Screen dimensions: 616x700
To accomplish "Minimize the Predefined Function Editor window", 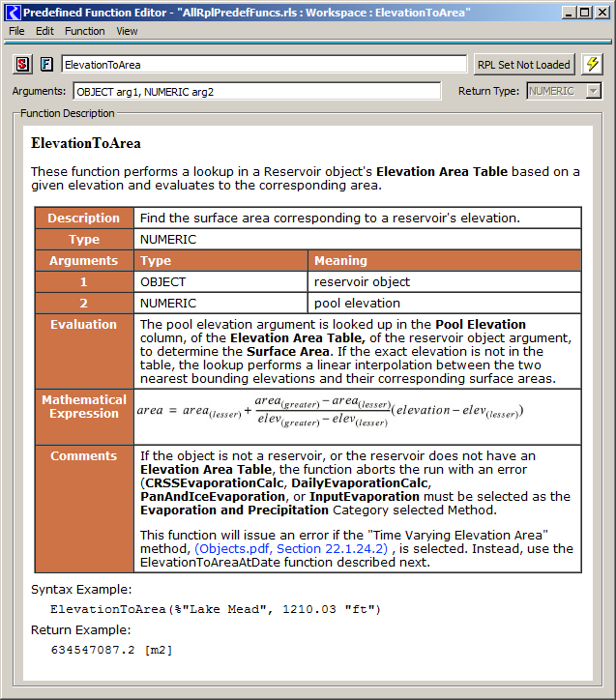I will coord(568,13).
